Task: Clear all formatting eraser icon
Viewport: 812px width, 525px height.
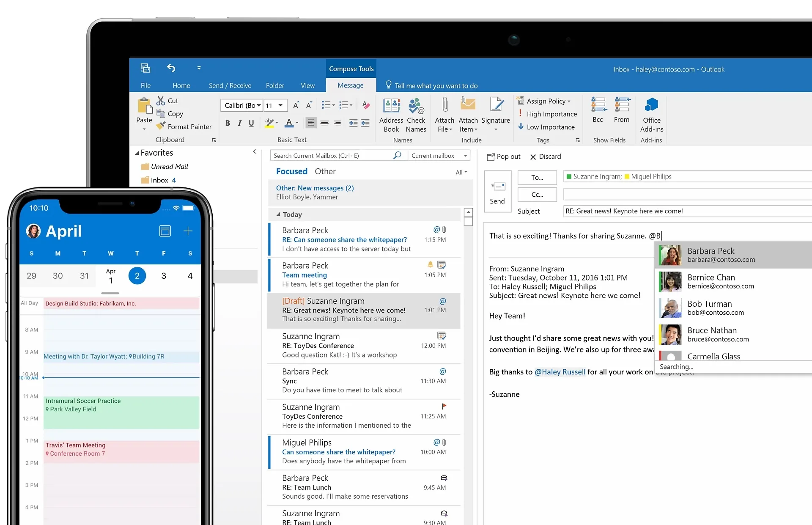Action: click(366, 105)
